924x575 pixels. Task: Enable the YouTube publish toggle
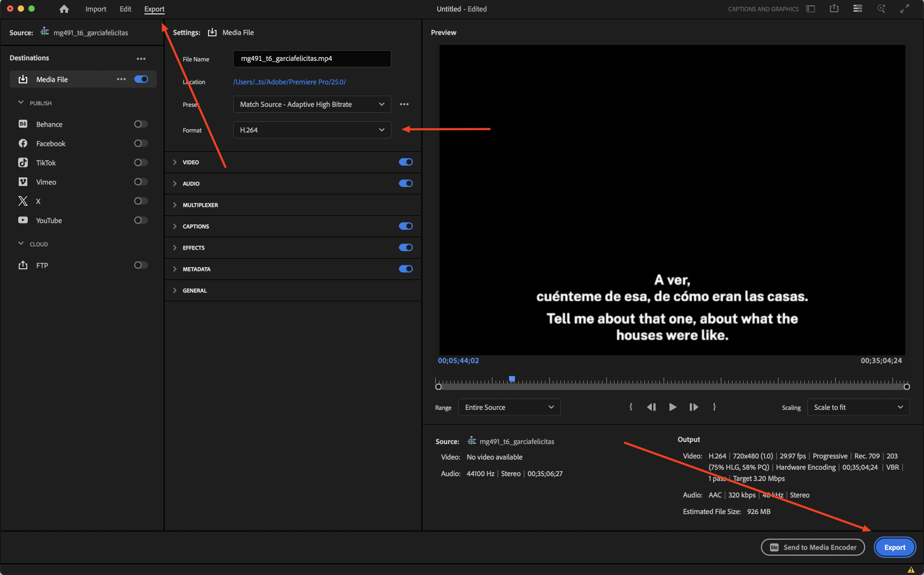point(141,220)
